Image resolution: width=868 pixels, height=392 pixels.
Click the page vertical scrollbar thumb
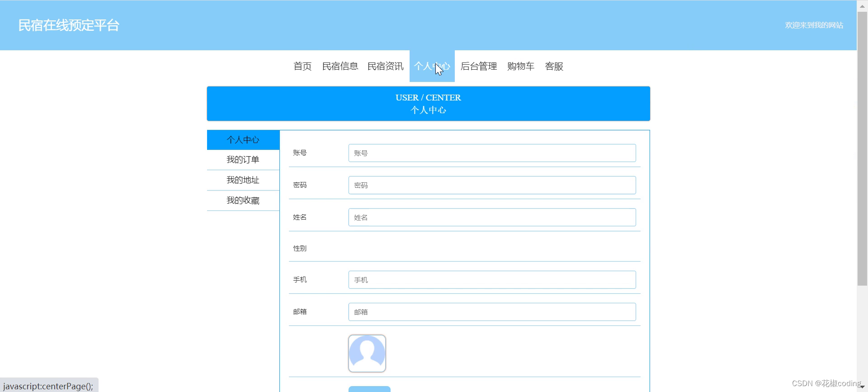click(x=863, y=149)
